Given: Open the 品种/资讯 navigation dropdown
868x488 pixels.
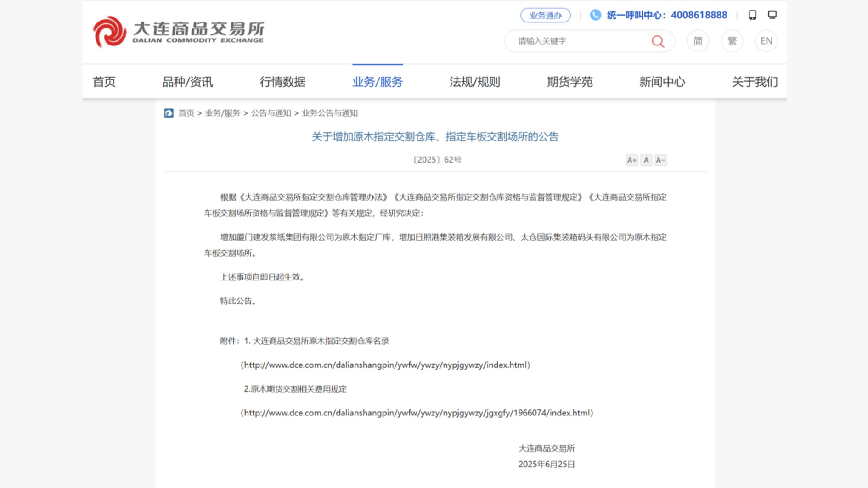Looking at the screenshot, I should (x=188, y=82).
